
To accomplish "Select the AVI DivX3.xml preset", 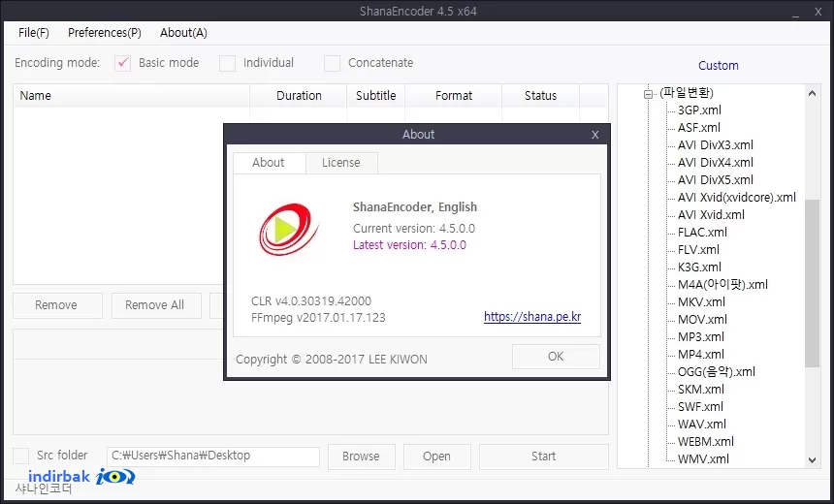I will click(716, 145).
